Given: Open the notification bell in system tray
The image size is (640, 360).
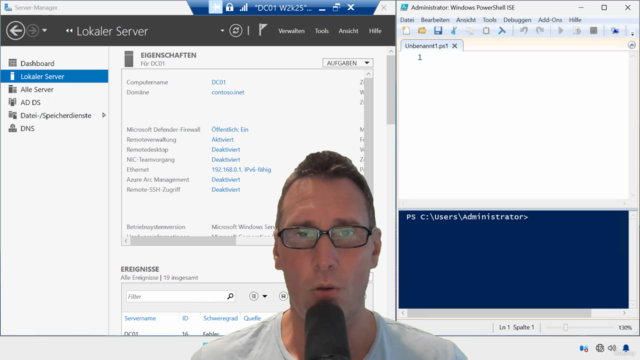Looking at the screenshot, I should pos(626,348).
